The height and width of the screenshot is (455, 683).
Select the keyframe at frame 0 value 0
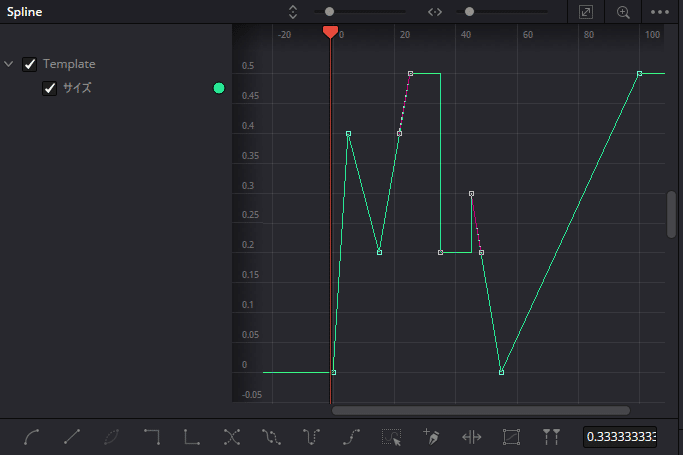(x=334, y=372)
